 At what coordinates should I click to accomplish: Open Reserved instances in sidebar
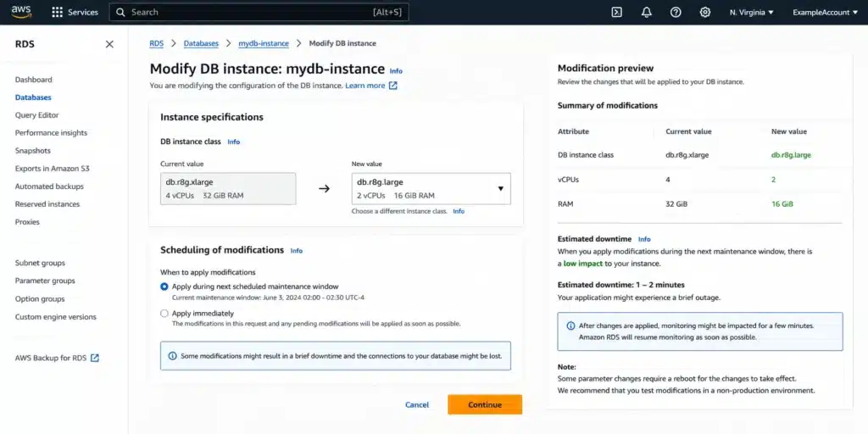(47, 204)
